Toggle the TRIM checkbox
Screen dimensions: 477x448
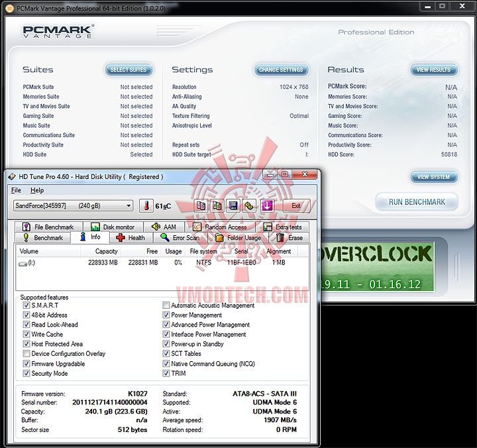(x=166, y=373)
